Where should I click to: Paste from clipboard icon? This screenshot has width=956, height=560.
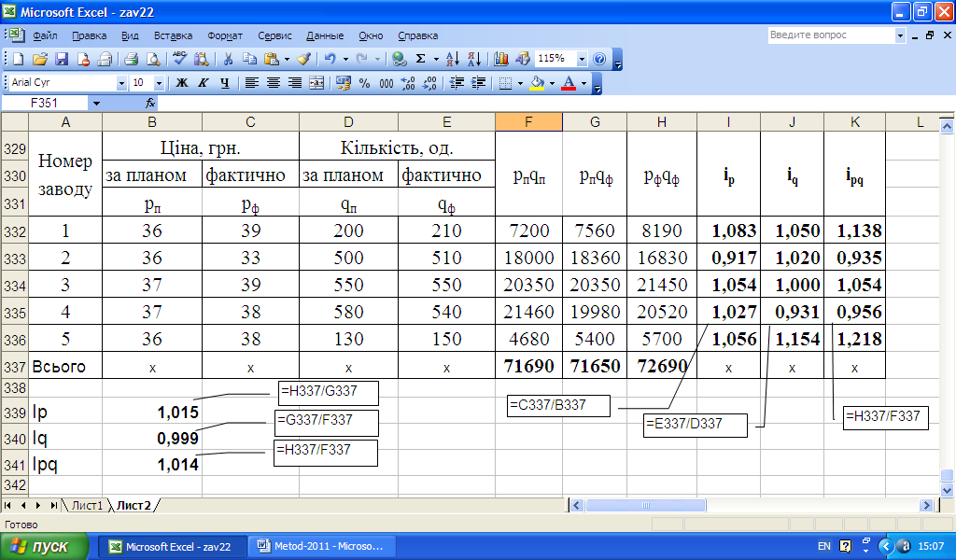tap(272, 59)
